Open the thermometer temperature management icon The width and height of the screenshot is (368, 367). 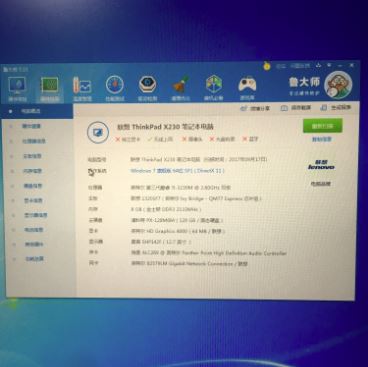coord(82,88)
